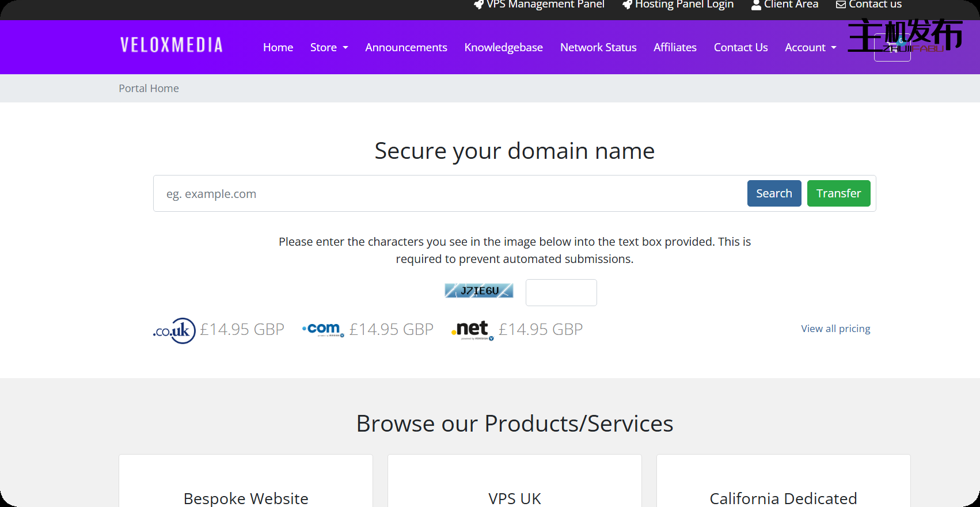
Task: Follow the View all pricing link
Action: [x=835, y=329]
